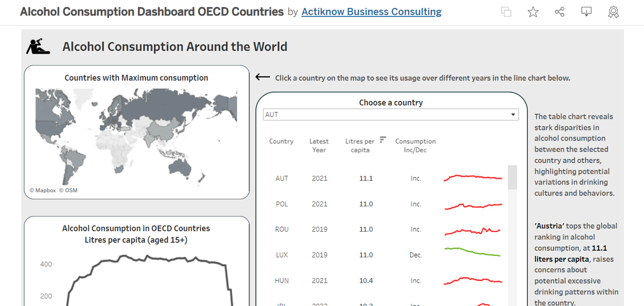This screenshot has height=306, width=644.
Task: Click the dropdown arrow next to AUT
Action: click(x=513, y=115)
